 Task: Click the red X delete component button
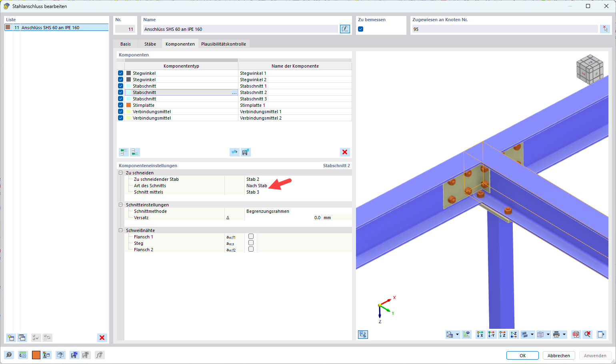click(344, 152)
